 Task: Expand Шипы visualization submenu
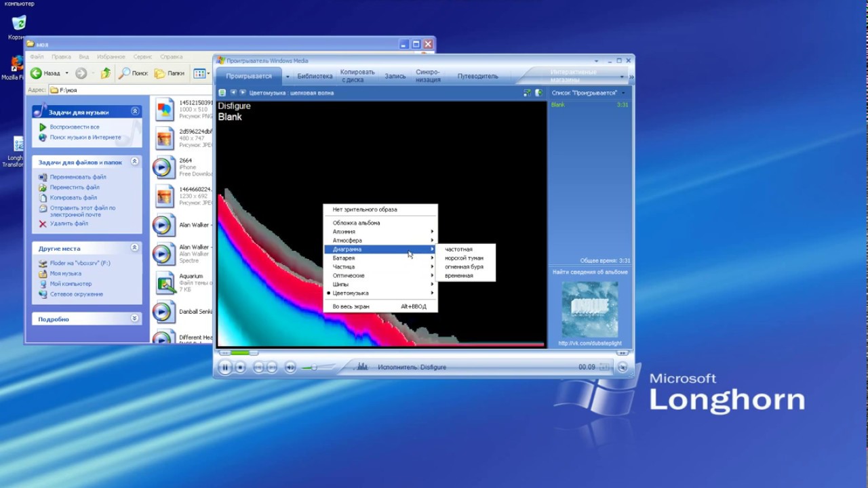click(380, 285)
